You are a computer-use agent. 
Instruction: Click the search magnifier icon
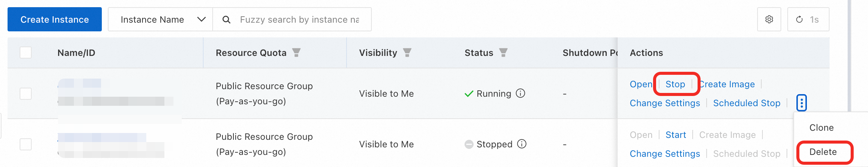[226, 20]
